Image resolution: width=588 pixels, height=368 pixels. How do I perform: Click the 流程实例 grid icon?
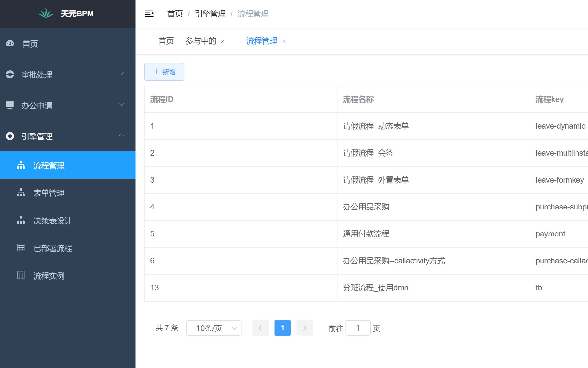click(x=21, y=275)
